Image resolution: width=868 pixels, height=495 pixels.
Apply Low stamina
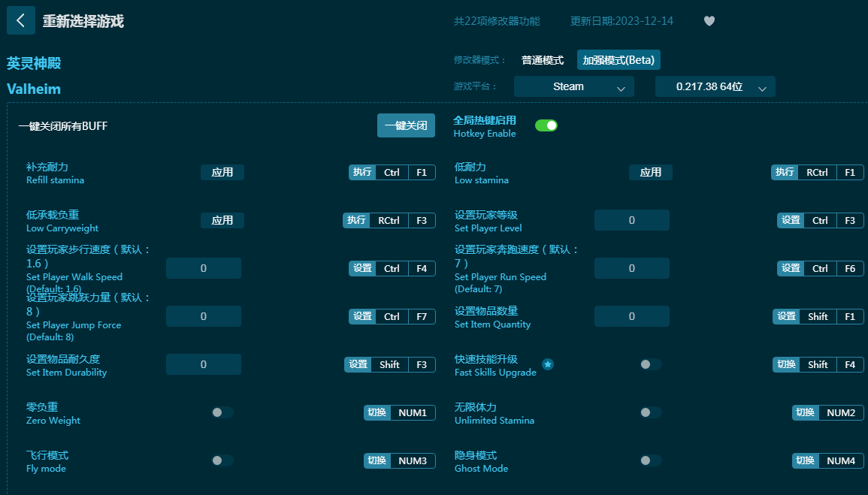click(x=651, y=172)
